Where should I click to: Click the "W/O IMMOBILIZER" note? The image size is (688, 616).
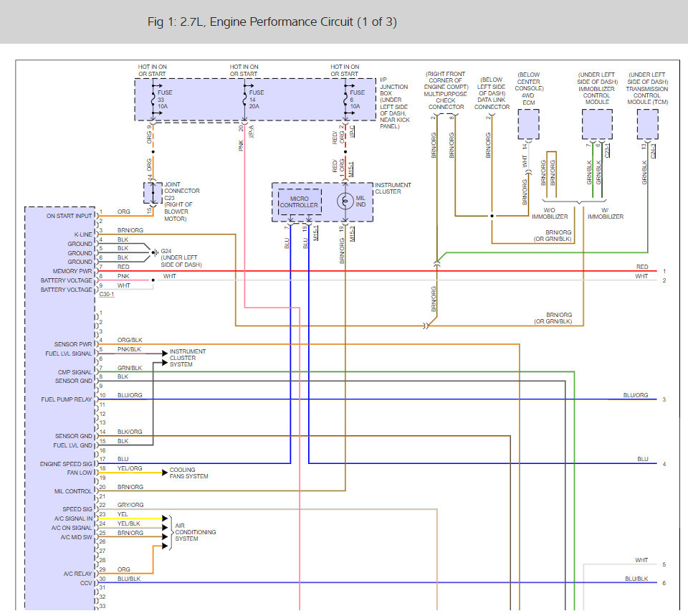tap(550, 214)
